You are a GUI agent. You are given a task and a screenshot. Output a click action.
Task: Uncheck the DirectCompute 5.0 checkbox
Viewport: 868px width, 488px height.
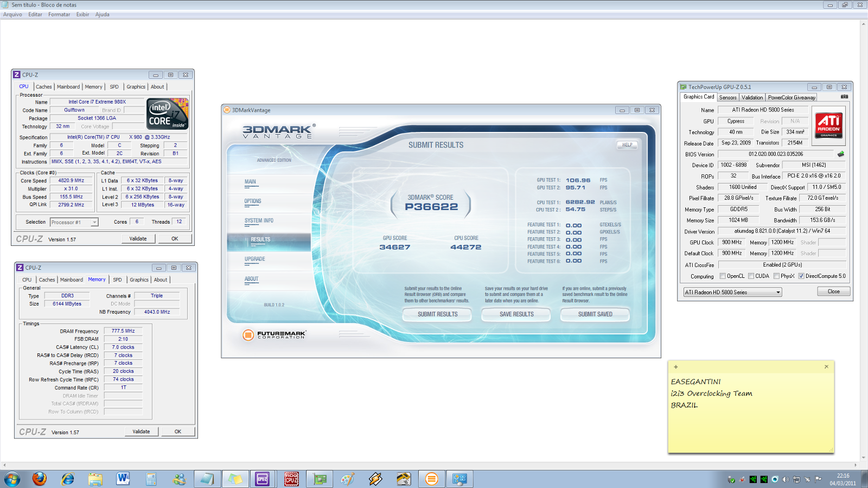pyautogui.click(x=801, y=276)
